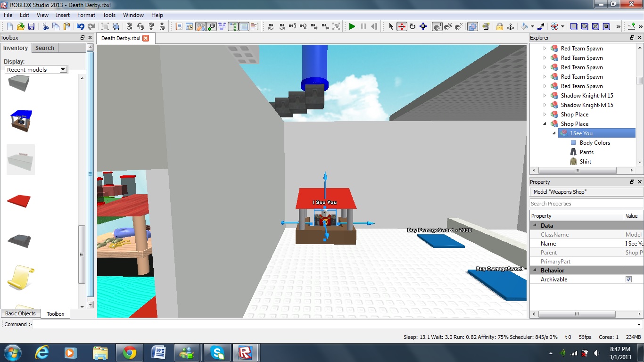Toggle the Basic Objects toolbar button

point(211,27)
